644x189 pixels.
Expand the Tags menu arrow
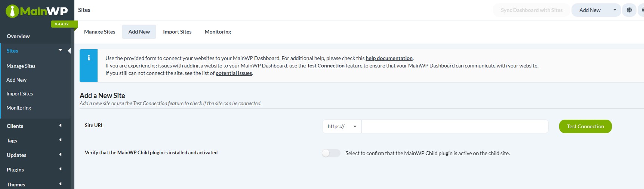click(60, 140)
